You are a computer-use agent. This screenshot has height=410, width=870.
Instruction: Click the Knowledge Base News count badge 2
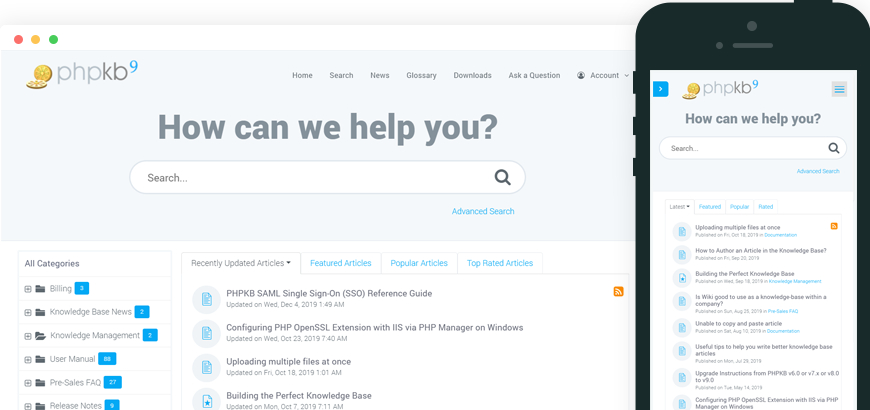[141, 312]
